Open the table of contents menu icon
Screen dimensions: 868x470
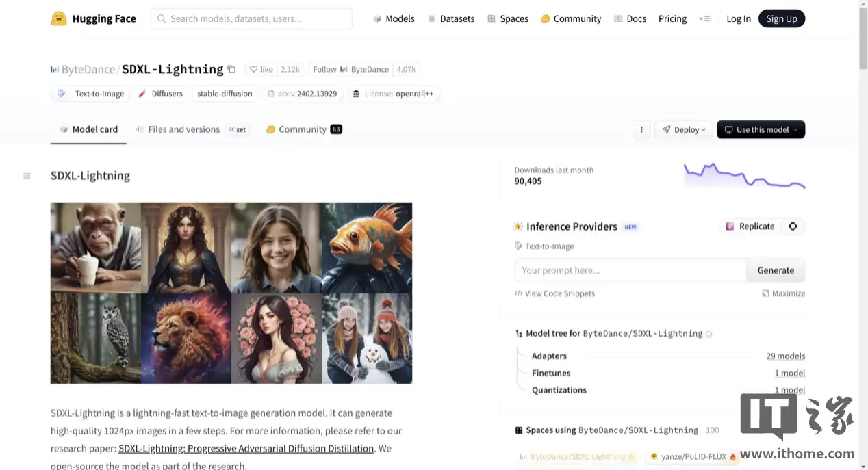click(27, 176)
